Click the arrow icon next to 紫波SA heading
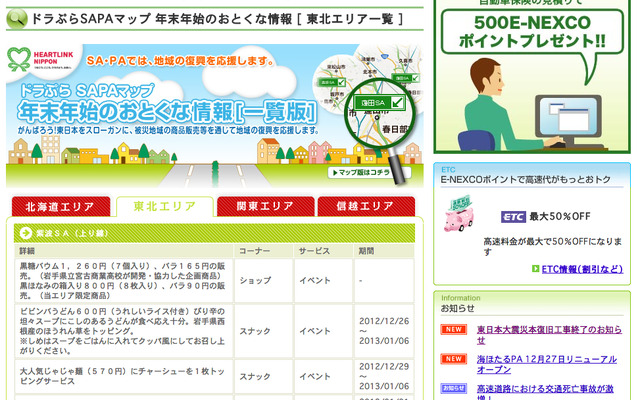The height and width of the screenshot is (400, 640). (26, 233)
